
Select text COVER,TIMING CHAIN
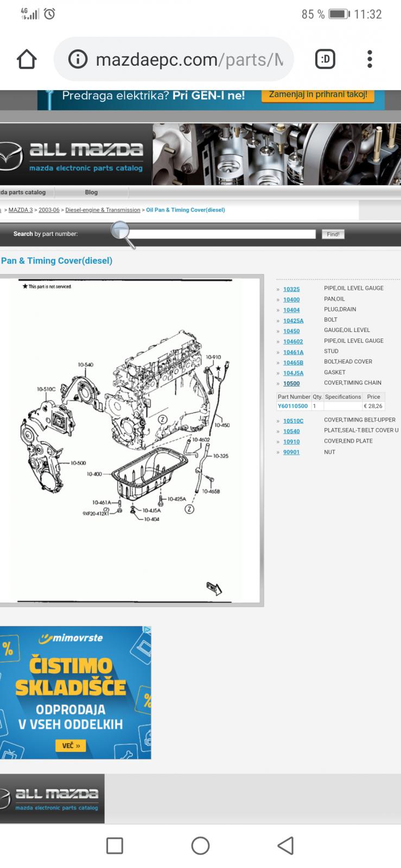(353, 382)
